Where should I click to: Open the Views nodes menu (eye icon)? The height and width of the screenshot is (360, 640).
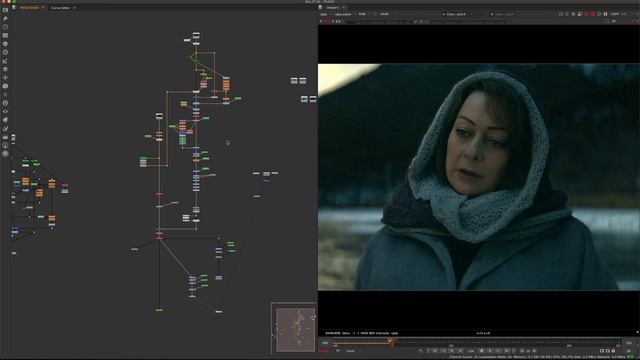(5, 111)
